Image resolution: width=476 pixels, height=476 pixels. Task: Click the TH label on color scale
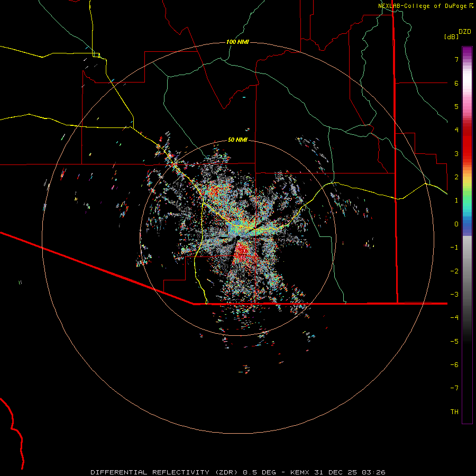pyautogui.click(x=454, y=412)
